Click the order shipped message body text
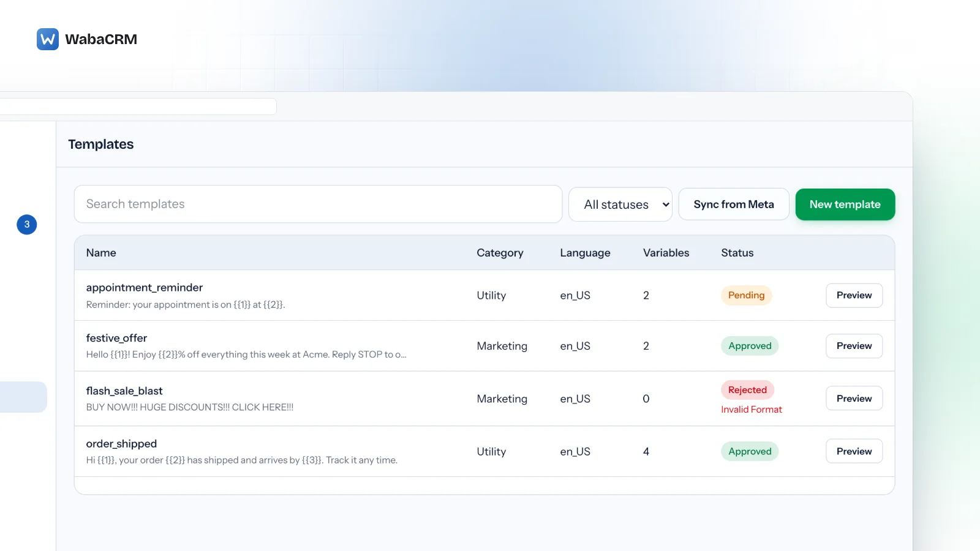Image resolution: width=980 pixels, height=551 pixels. 242,460
